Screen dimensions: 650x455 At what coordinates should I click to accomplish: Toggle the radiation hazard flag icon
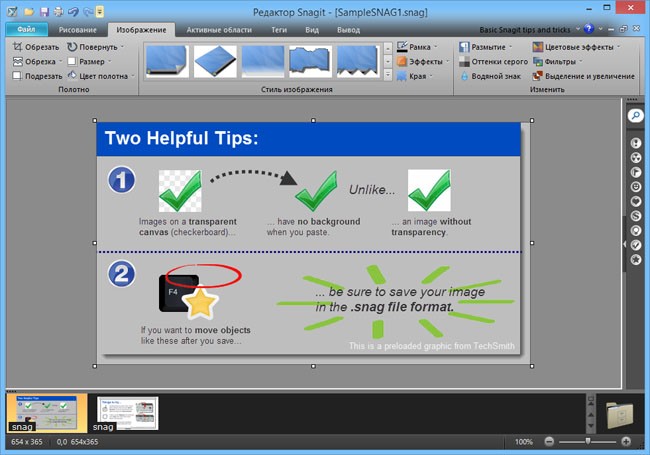(635, 157)
